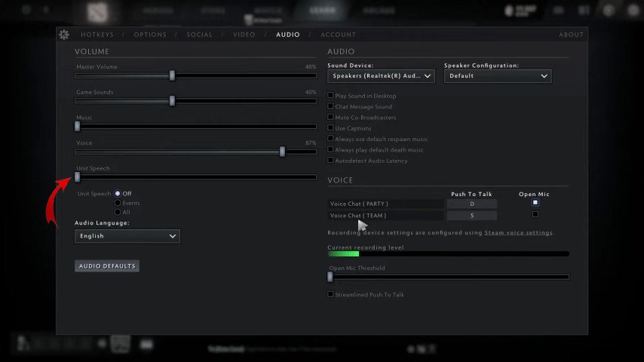Open the Options tab
The width and height of the screenshot is (644, 362).
coord(150,35)
